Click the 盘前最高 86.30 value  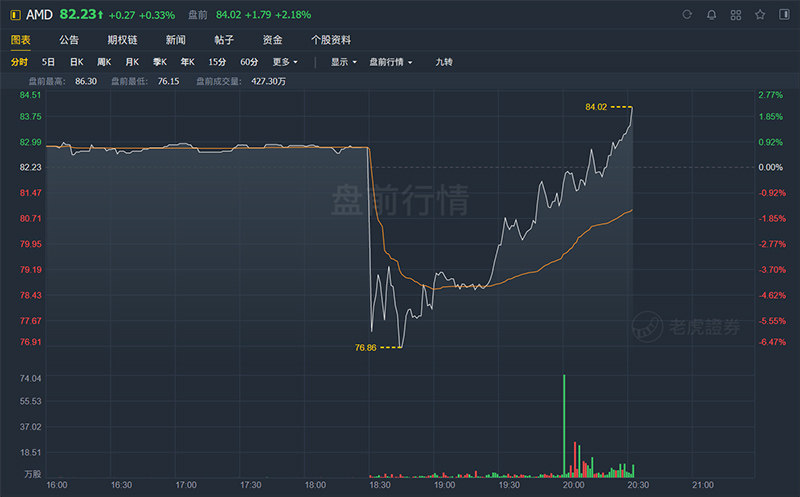[x=86, y=81]
